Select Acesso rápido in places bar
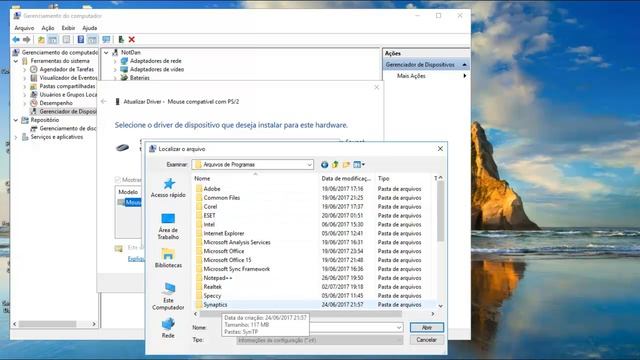Screen dimensions: 640x360 click(x=168, y=188)
